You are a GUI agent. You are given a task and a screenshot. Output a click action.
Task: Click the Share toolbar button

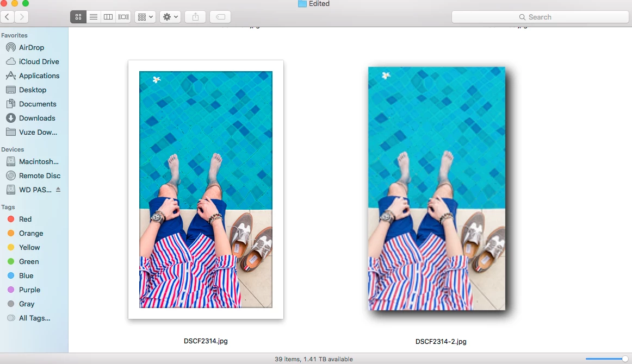point(195,17)
